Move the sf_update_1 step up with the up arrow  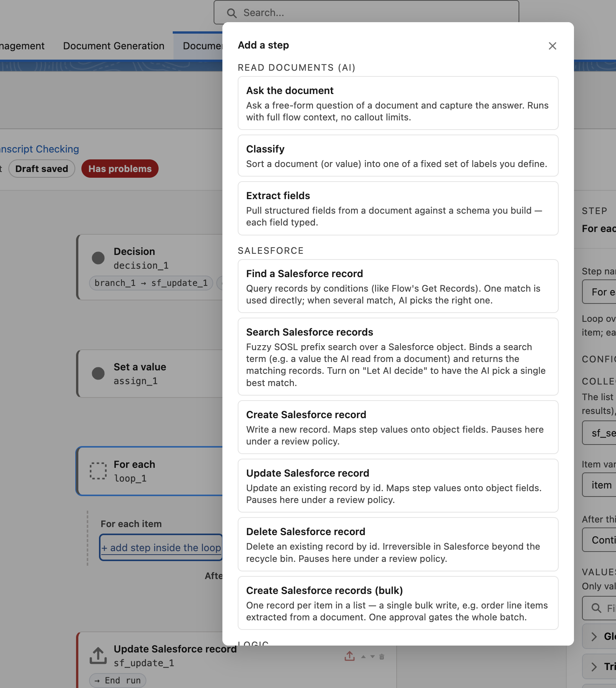click(x=363, y=657)
